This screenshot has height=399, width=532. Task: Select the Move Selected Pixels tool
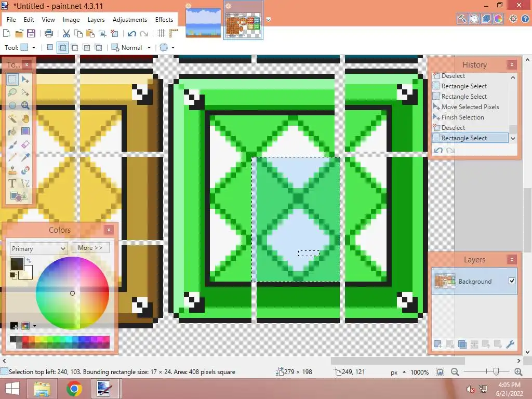point(25,79)
